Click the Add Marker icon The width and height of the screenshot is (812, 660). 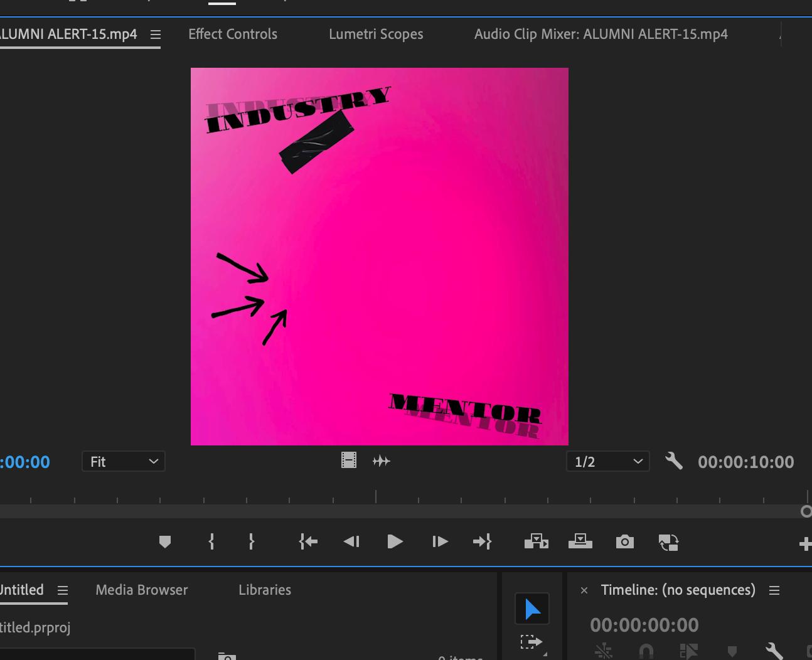tap(165, 541)
